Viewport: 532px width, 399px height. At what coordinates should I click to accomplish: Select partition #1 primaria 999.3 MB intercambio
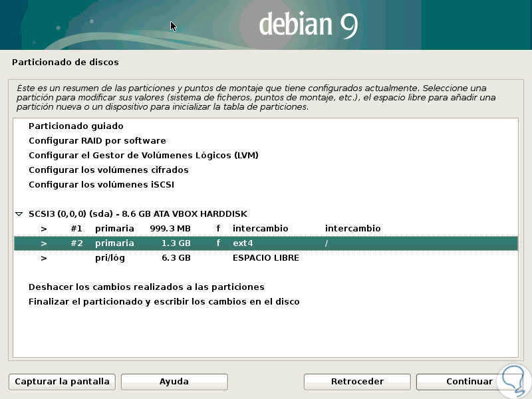(266, 228)
